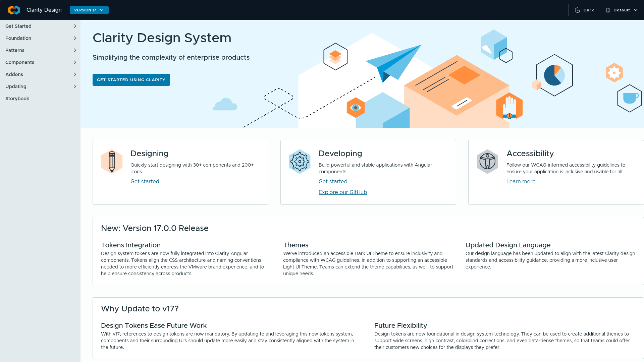Click the Accessibility figure icon
Image resolution: width=644 pixels, height=362 pixels.
pos(487,162)
